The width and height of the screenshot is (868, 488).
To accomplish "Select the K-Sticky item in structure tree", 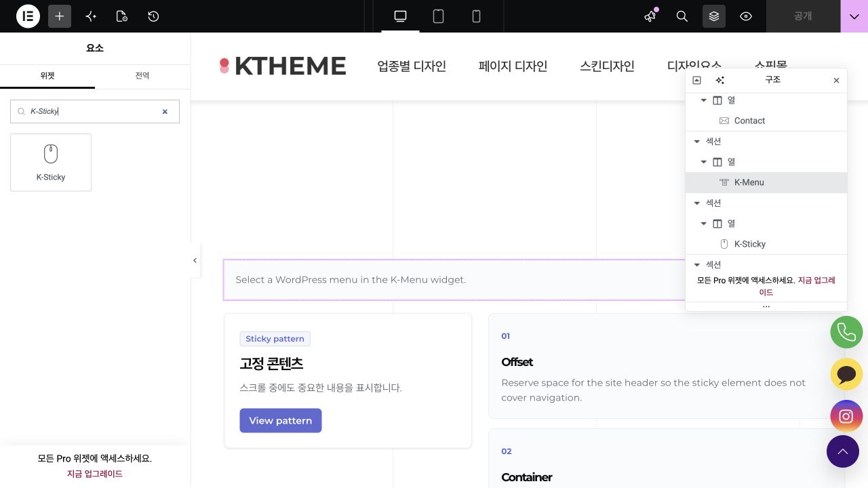I will point(766,244).
